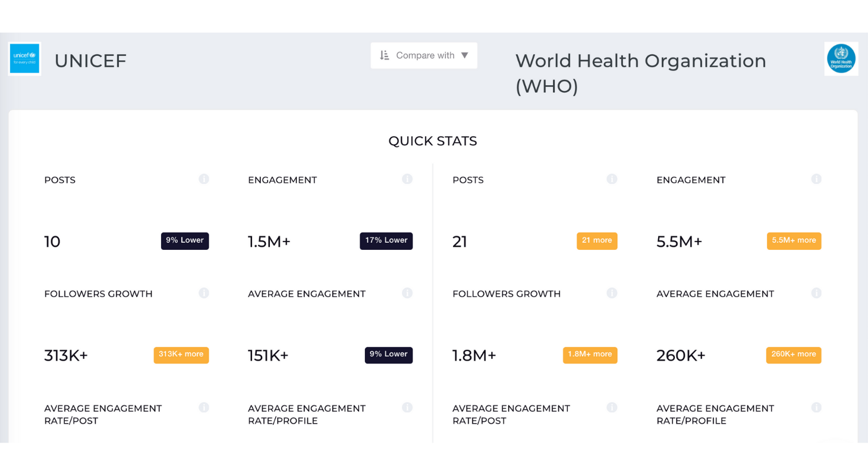The height and width of the screenshot is (476, 868).
Task: Click info icon beside UNICEF AVERAGE ENGAGEMENT
Action: click(x=407, y=293)
